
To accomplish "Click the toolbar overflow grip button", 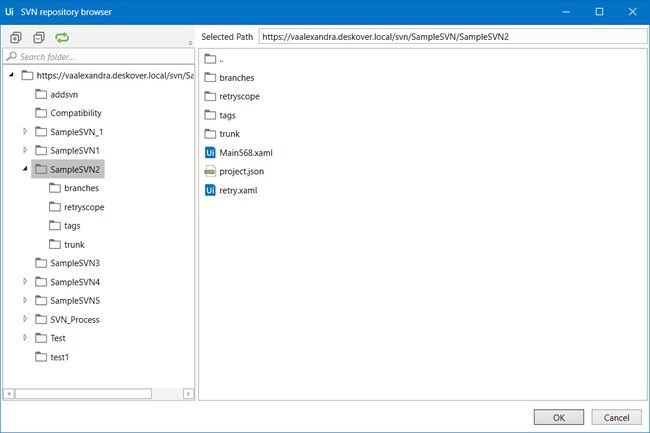I will pyautogui.click(x=190, y=43).
